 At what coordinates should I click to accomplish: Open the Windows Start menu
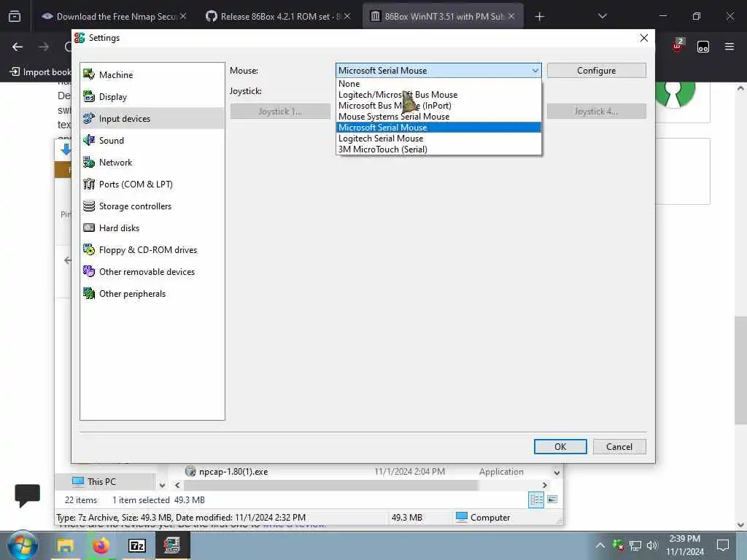(x=23, y=545)
